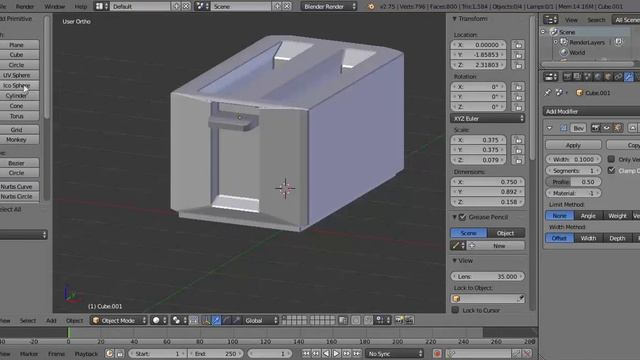Open the Render menu
The height and width of the screenshot is (360, 640).
pyautogui.click(x=24, y=7)
